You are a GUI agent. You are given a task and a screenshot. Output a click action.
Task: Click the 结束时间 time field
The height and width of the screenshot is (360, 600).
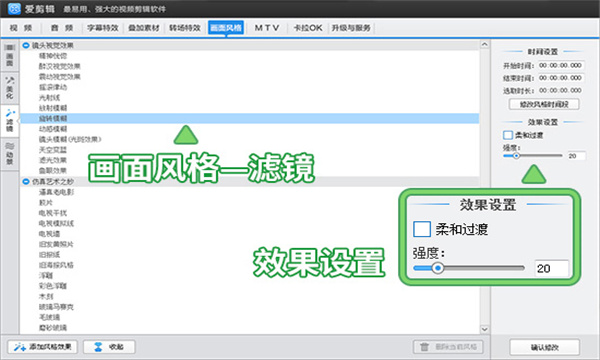[x=561, y=78]
